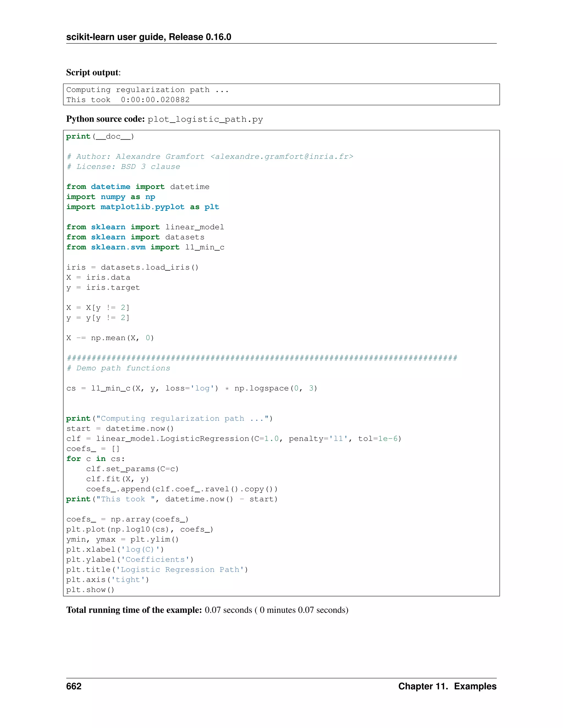The image size is (563, 728).
Task: Click 'start = datetime.now()' line
Action: pyautogui.click(x=120, y=429)
